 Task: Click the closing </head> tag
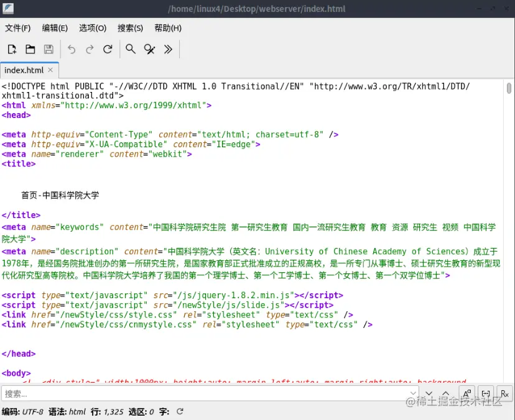point(19,354)
